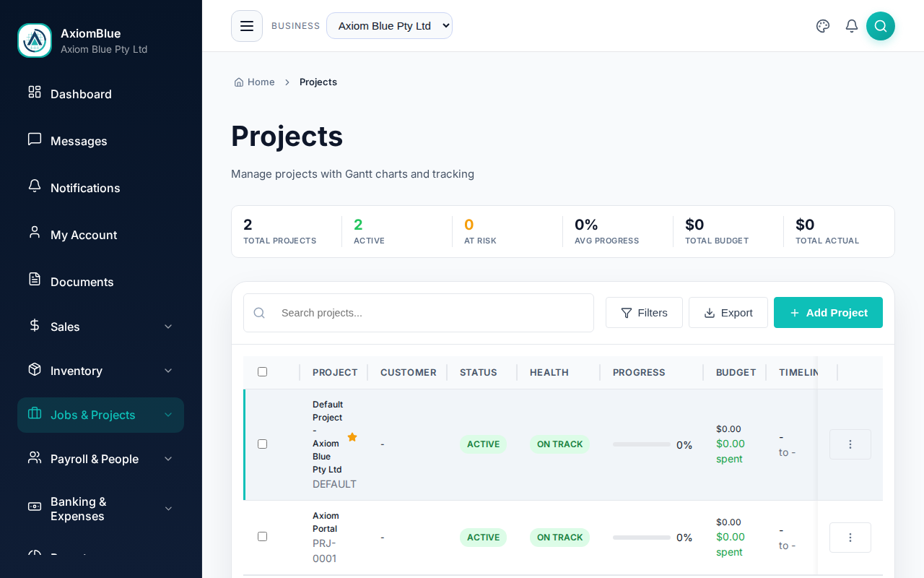Expand the Payroll & People chevron
924x578 pixels.
pos(168,459)
